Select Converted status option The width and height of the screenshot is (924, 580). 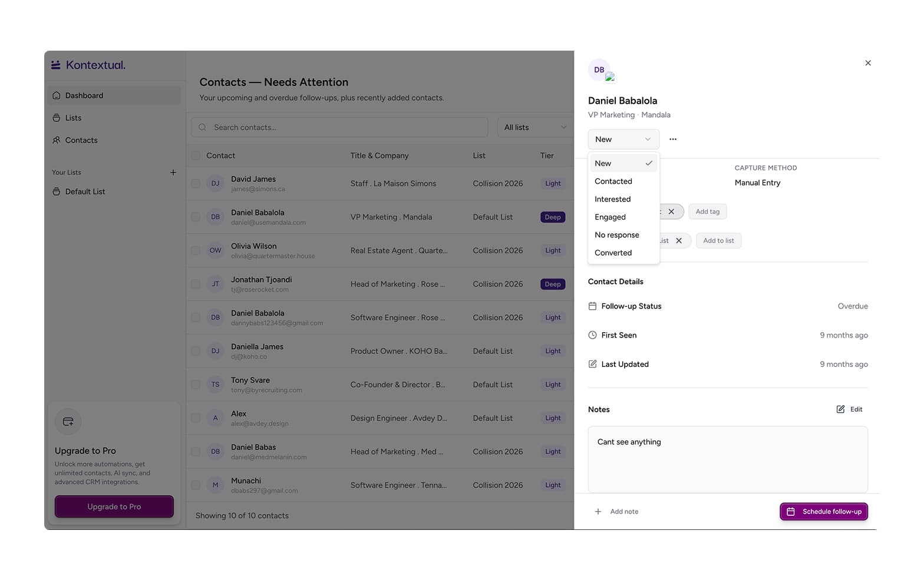pos(623,253)
